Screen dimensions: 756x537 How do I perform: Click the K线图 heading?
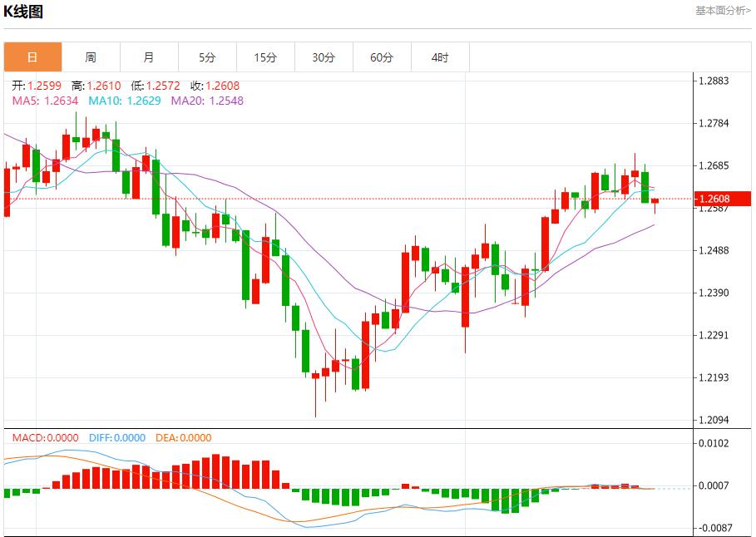[x=23, y=12]
